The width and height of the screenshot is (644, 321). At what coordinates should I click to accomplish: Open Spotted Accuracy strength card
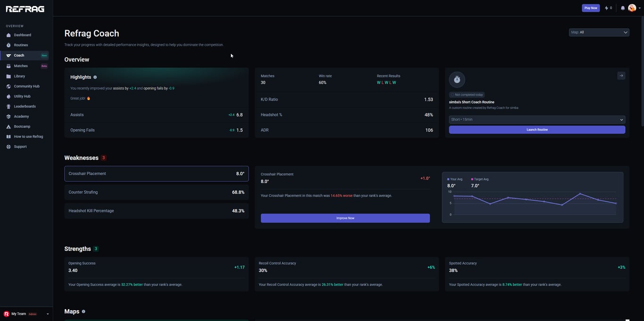(537, 274)
